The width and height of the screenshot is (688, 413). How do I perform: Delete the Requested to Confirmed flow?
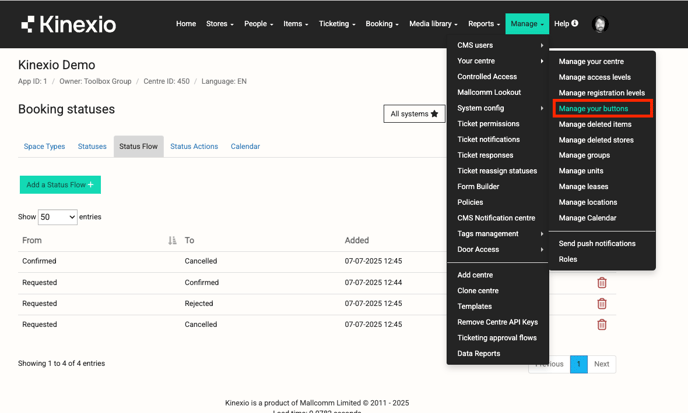point(601,283)
